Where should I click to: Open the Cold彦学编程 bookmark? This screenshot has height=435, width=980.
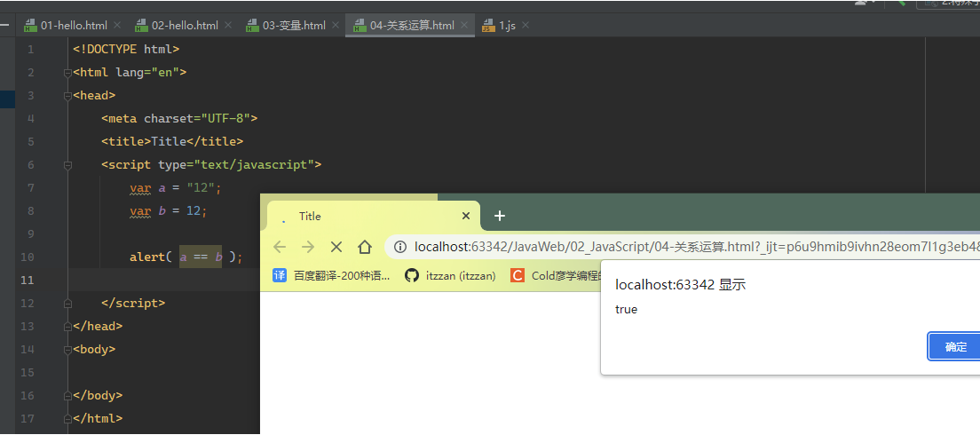[557, 275]
